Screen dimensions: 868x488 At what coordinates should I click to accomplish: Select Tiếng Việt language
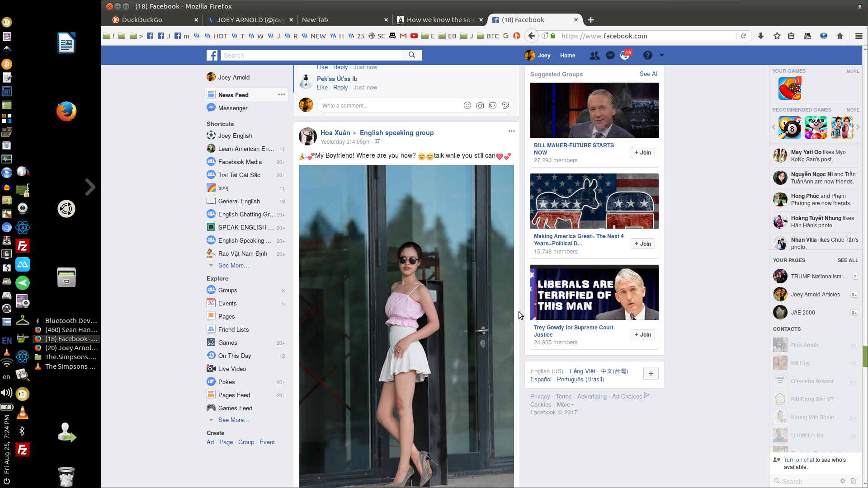(581, 371)
